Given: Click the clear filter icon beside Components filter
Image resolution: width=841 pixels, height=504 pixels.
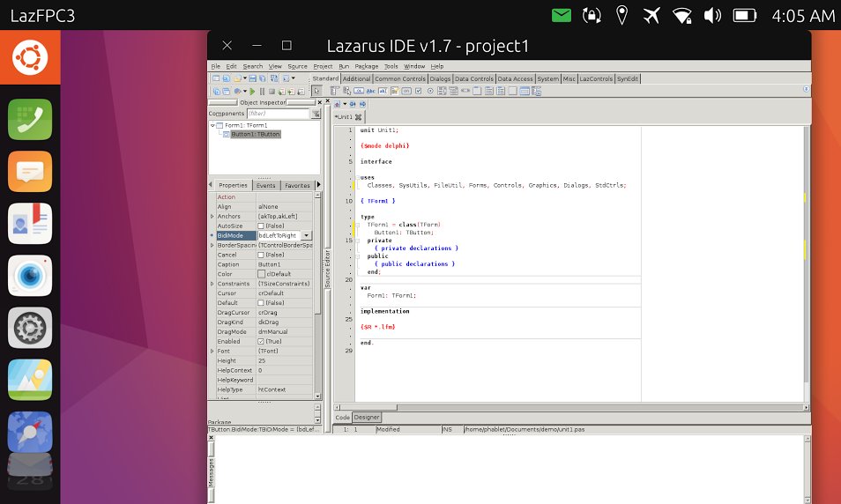Looking at the screenshot, I should click(316, 113).
